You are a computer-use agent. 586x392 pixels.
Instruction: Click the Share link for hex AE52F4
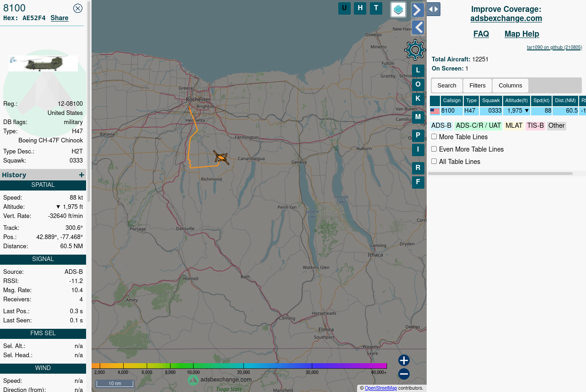[60, 18]
